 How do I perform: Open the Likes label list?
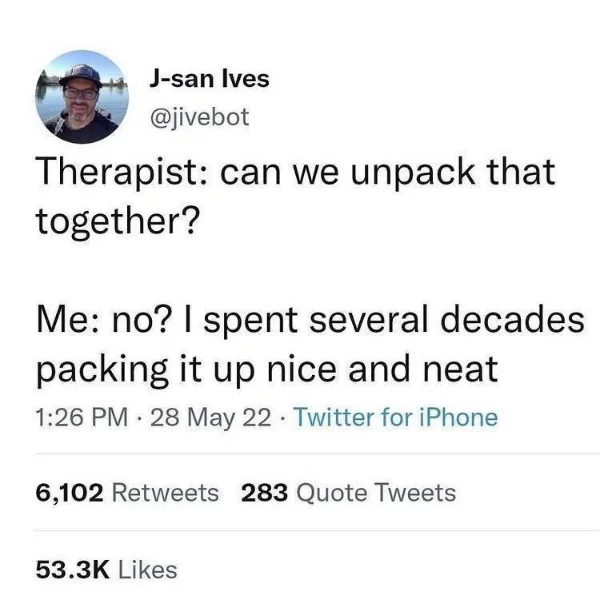coord(148,570)
